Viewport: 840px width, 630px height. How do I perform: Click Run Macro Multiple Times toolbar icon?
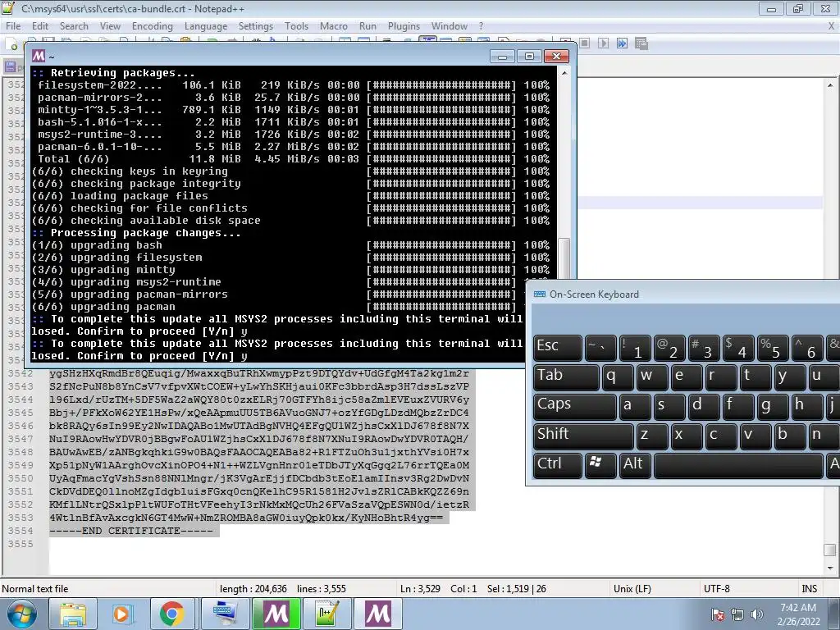tap(622, 43)
